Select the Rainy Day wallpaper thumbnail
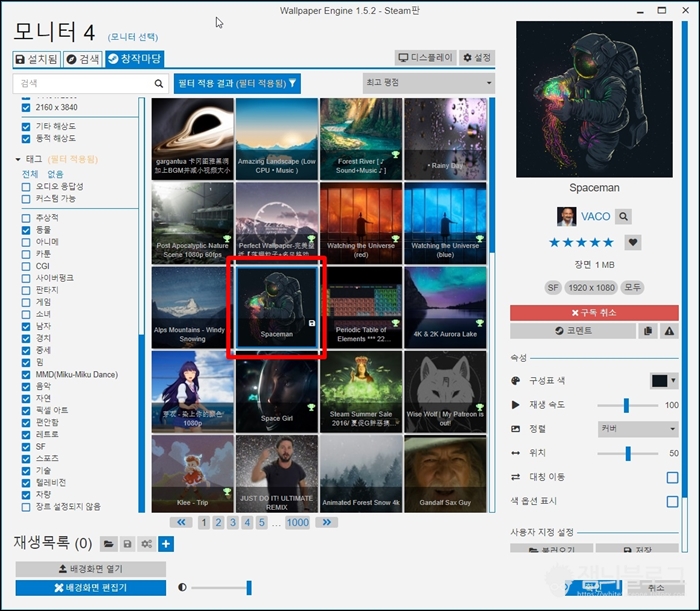Screen dimensions: 700x611 coord(445,139)
